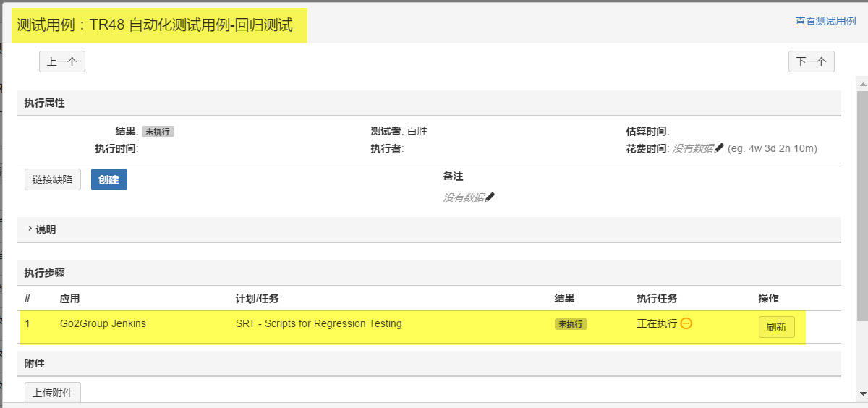The width and height of the screenshot is (868, 408).
Task: Open the 查看测试用例 link
Action: tap(825, 21)
